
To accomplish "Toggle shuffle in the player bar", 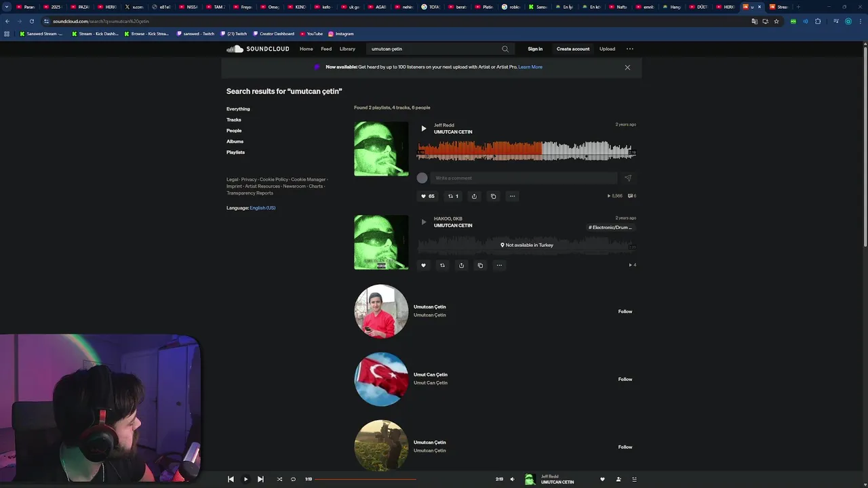I will (279, 479).
